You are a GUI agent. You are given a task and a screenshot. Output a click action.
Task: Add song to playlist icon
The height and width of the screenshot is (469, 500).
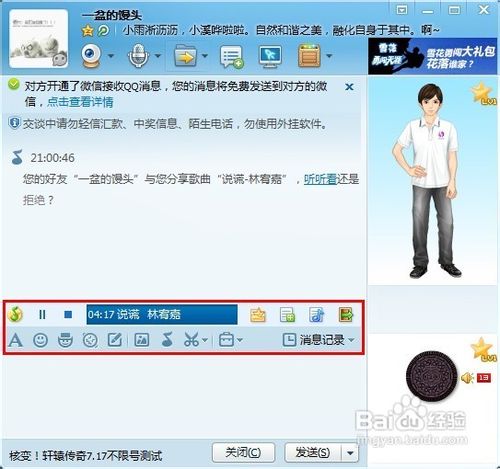287,315
